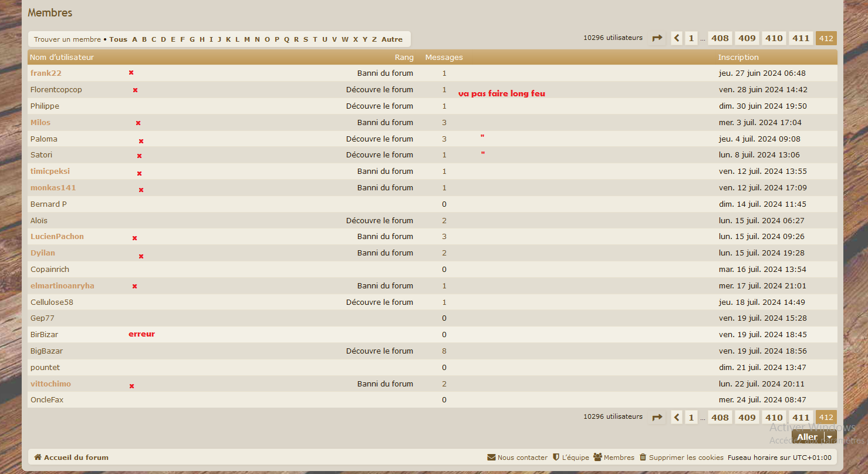Show all members with the Tous filter
Screen dimensions: 868x474
click(118, 39)
